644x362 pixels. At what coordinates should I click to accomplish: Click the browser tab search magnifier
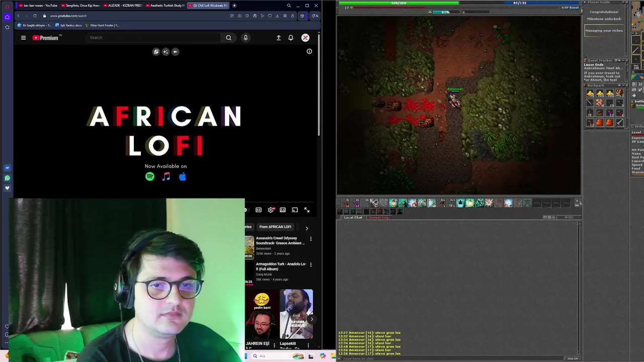tap(289, 6)
